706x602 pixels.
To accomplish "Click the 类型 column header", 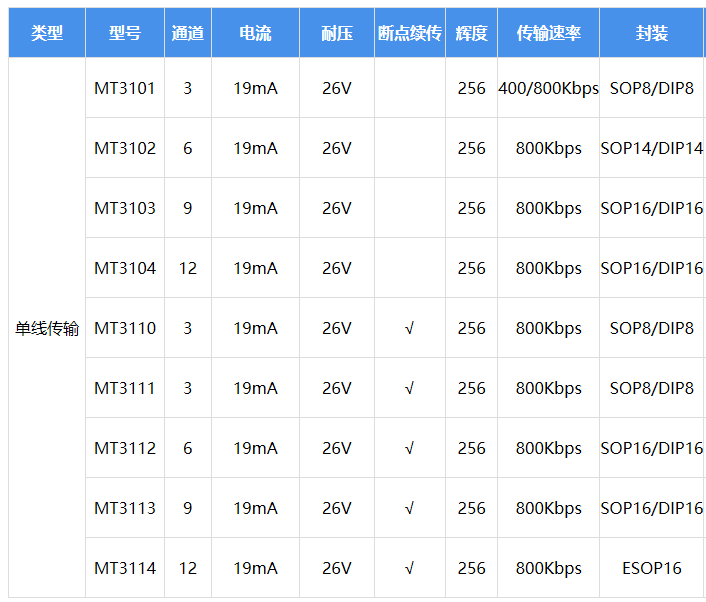I will (x=47, y=33).
